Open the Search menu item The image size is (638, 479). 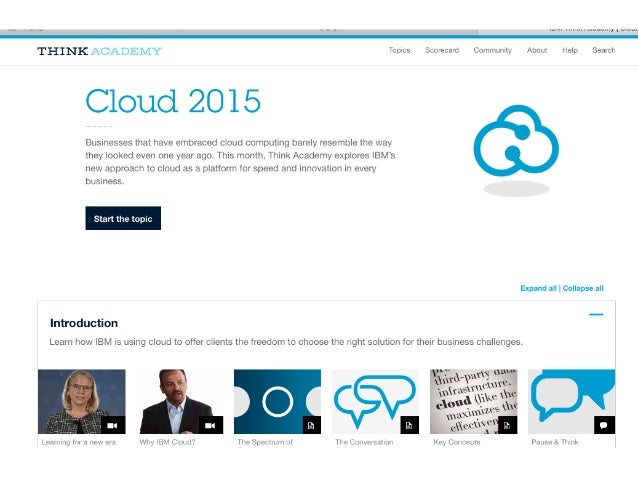click(x=603, y=50)
